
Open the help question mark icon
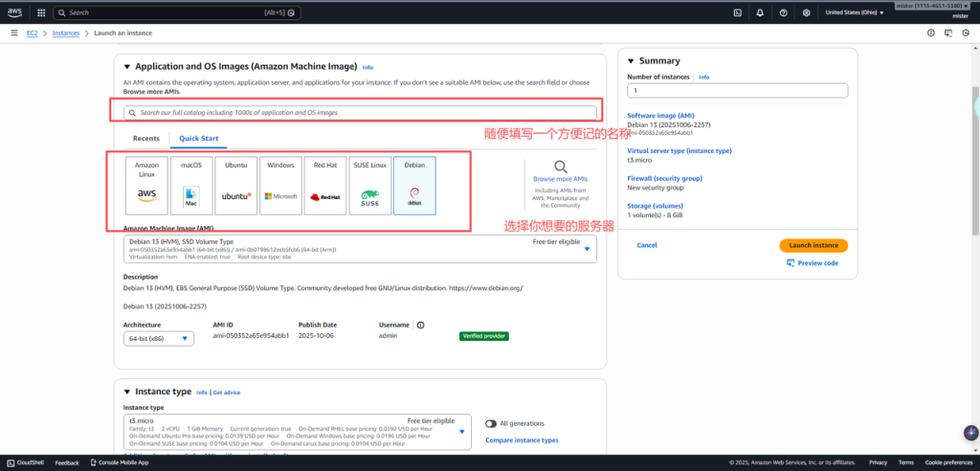pyautogui.click(x=783, y=12)
